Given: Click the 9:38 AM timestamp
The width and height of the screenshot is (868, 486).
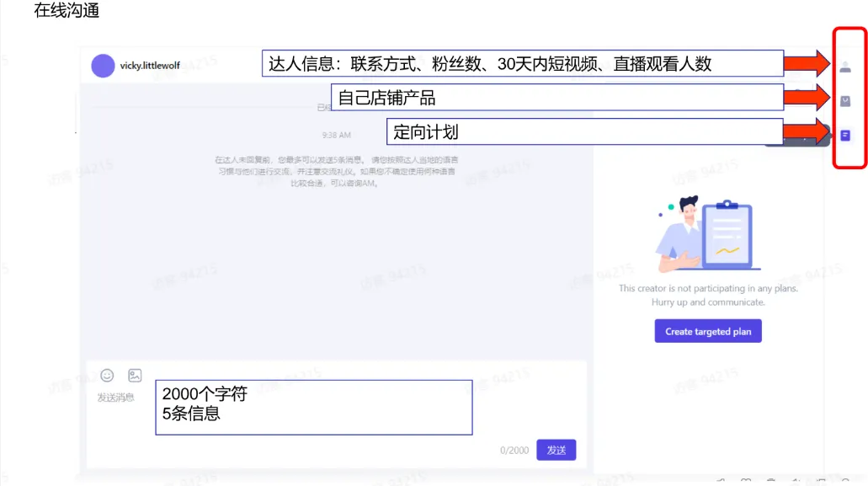Looking at the screenshot, I should [x=336, y=135].
